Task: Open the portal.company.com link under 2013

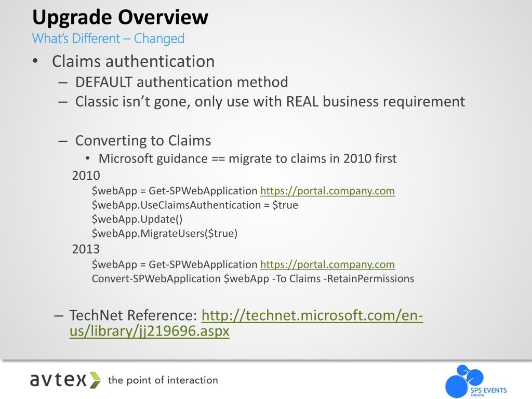Action: pos(327,264)
